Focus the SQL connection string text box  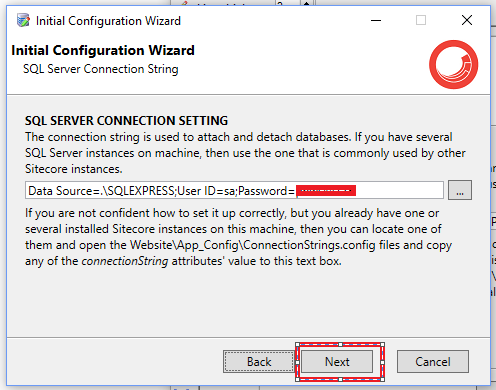click(234, 190)
